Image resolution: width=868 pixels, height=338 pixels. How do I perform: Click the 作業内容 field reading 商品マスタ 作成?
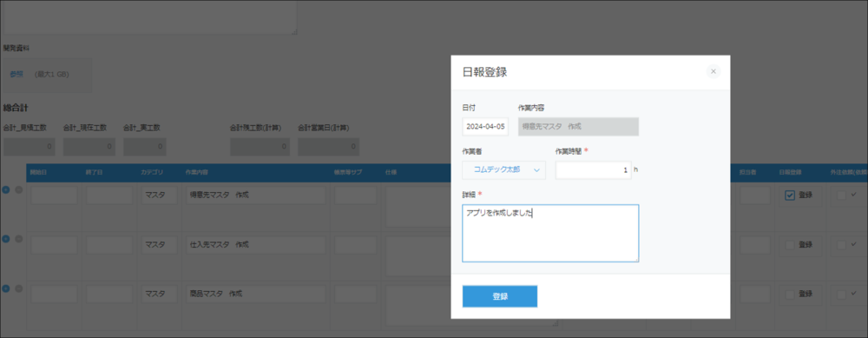point(255,294)
